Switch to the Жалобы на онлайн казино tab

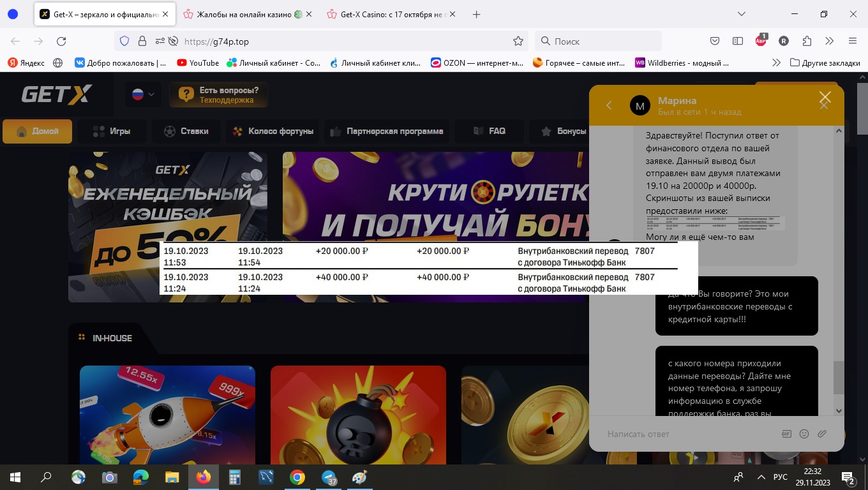[249, 14]
